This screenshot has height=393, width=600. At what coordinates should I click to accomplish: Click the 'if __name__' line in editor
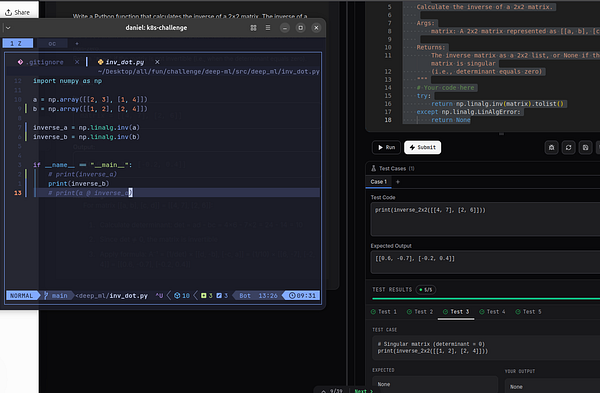click(x=82, y=165)
